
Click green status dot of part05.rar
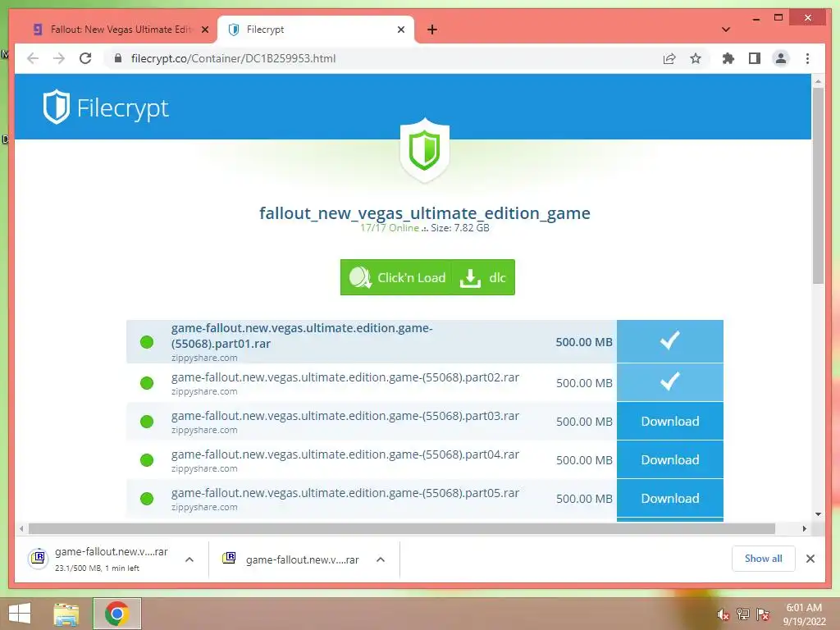coord(147,499)
